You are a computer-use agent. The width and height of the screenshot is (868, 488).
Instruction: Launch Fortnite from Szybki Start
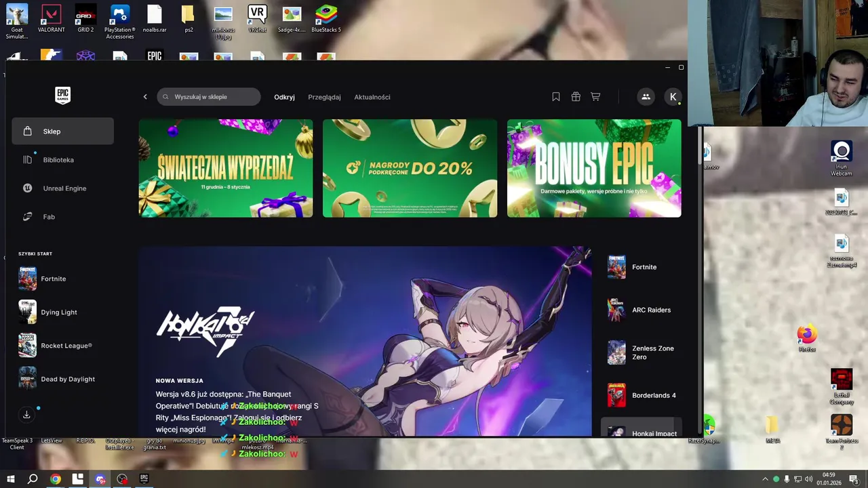[x=62, y=279]
